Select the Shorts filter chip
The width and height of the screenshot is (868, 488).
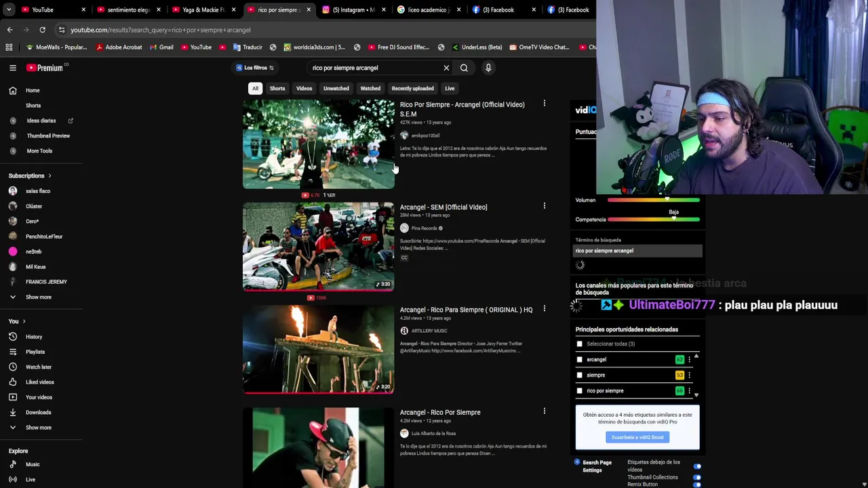[x=277, y=88]
